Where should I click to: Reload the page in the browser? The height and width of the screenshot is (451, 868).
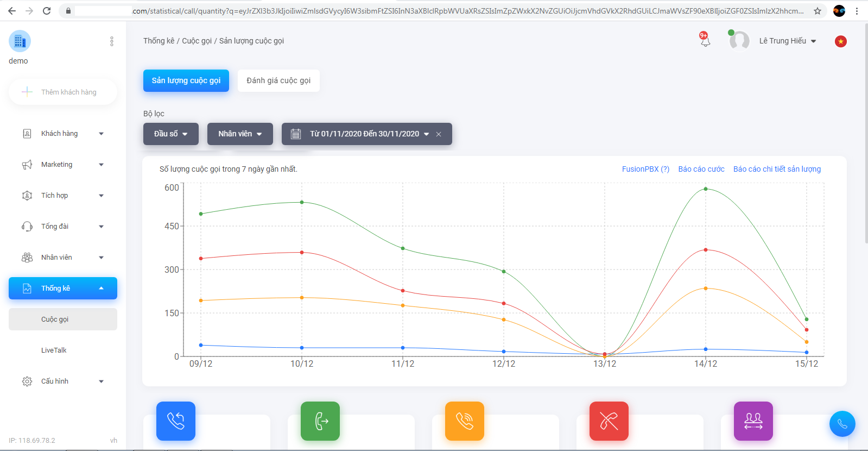47,11
